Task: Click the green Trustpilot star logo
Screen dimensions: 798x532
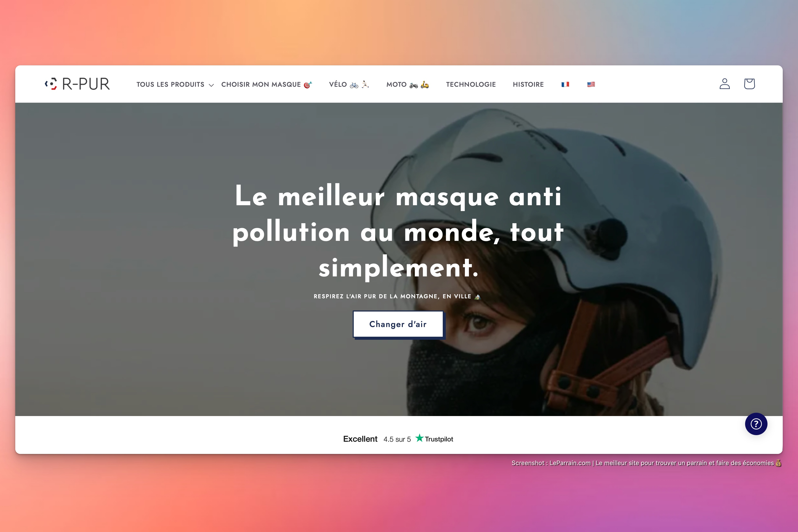Action: pyautogui.click(x=420, y=438)
